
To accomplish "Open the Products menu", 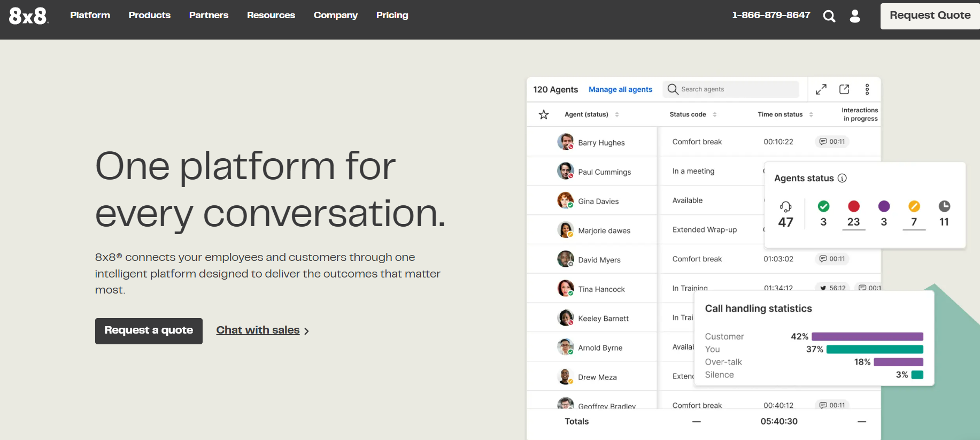I will coord(150,15).
